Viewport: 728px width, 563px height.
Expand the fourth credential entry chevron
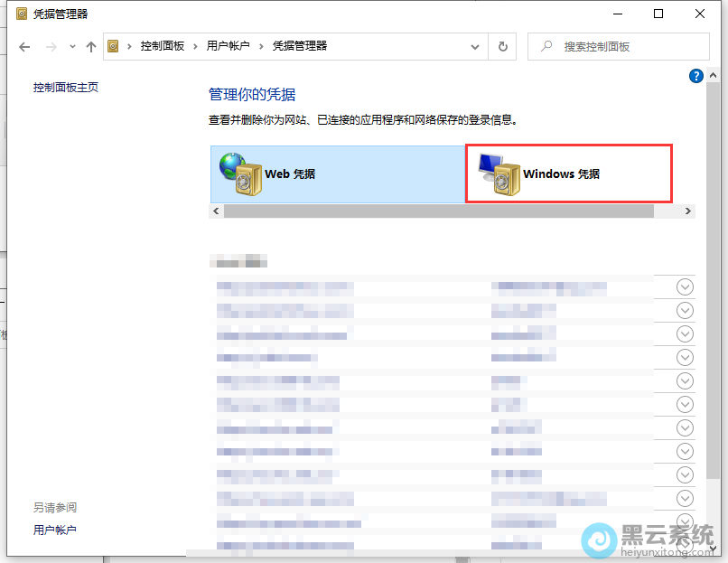pos(685,358)
